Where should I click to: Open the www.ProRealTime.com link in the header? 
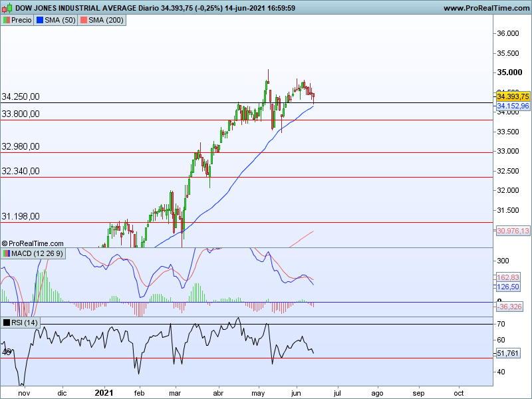486,8
